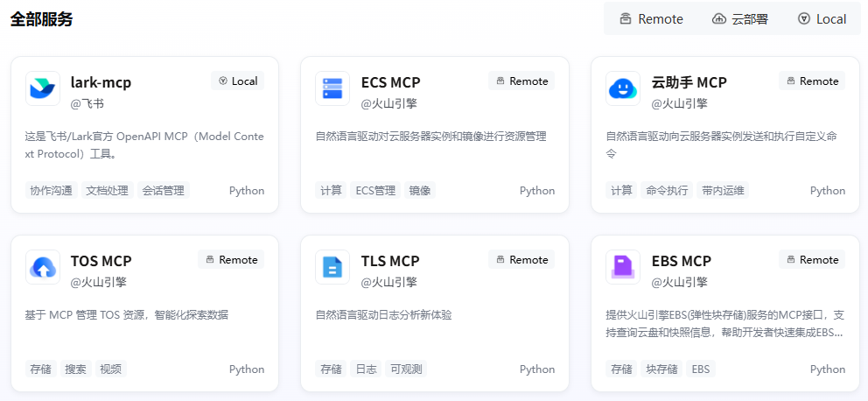Click the ECS MCP server logo icon
Image resolution: width=868 pixels, height=401 pixels.
point(332,88)
